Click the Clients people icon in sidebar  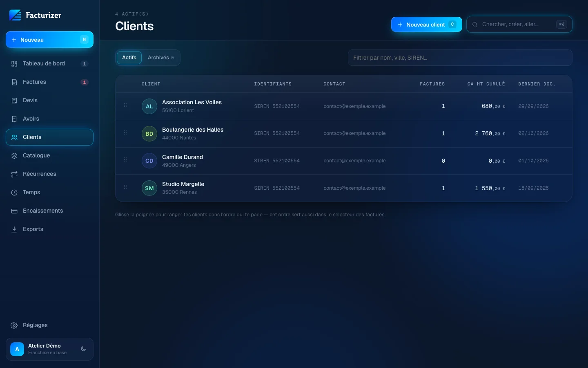(x=14, y=137)
